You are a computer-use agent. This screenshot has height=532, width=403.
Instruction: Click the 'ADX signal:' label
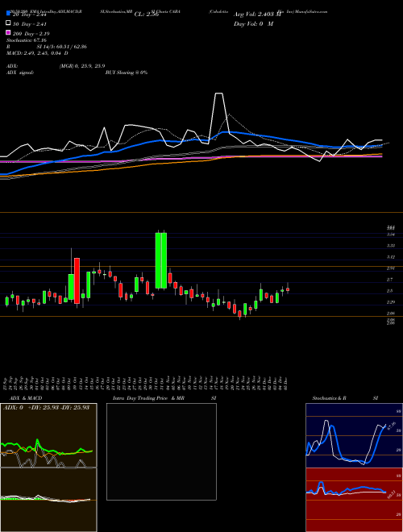pos(20,73)
